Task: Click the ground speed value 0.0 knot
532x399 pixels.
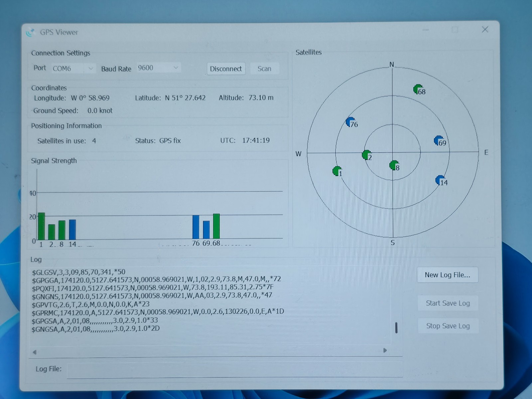Action: 100,111
